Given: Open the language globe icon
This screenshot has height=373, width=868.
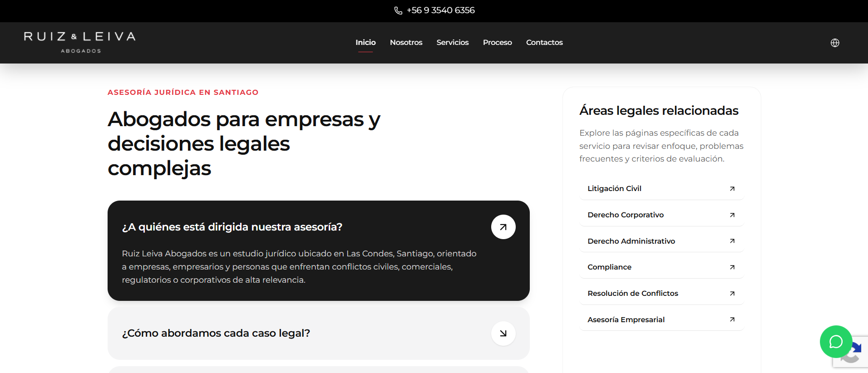Looking at the screenshot, I should (x=835, y=43).
